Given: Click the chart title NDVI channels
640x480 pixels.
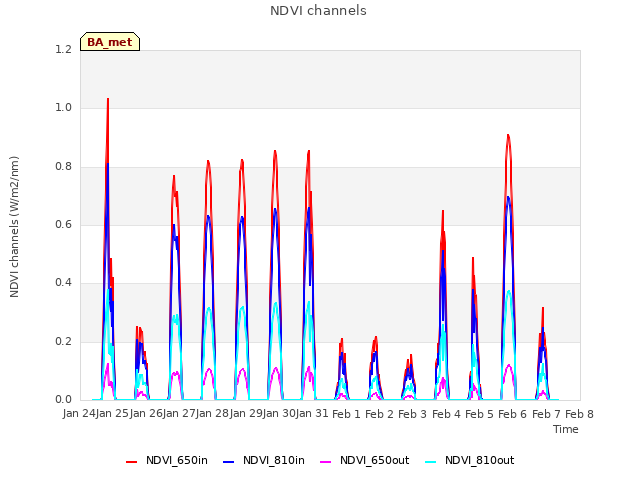Looking at the screenshot, I should tap(318, 11).
